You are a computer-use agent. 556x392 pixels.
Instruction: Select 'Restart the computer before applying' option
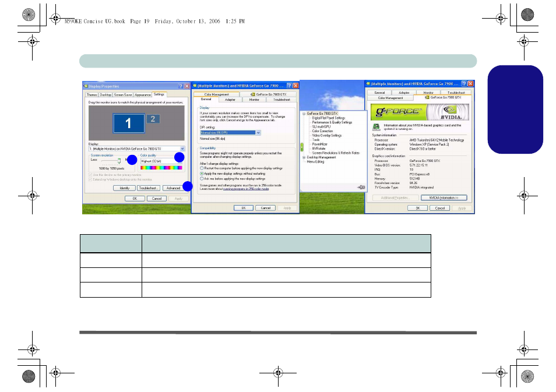click(202, 168)
